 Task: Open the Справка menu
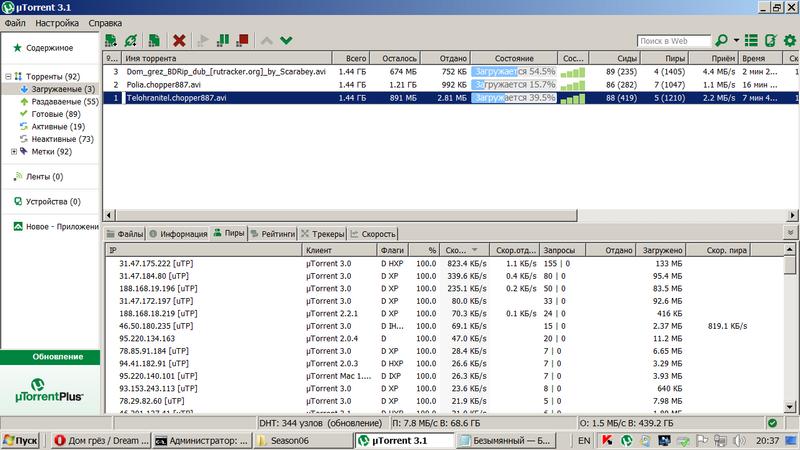(x=105, y=23)
